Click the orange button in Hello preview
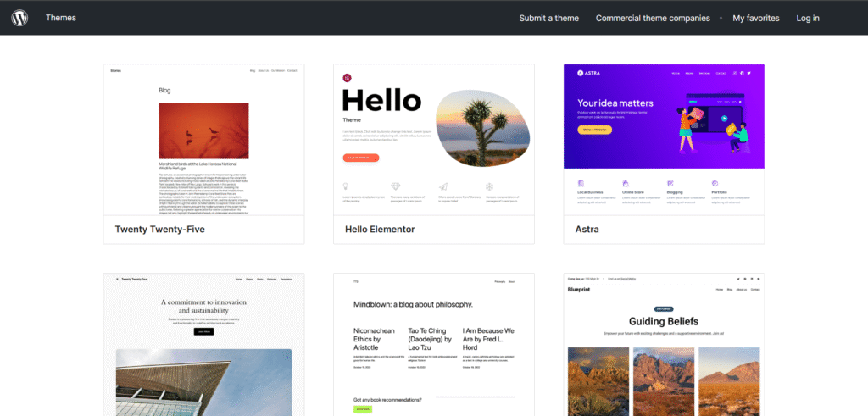 (361, 158)
